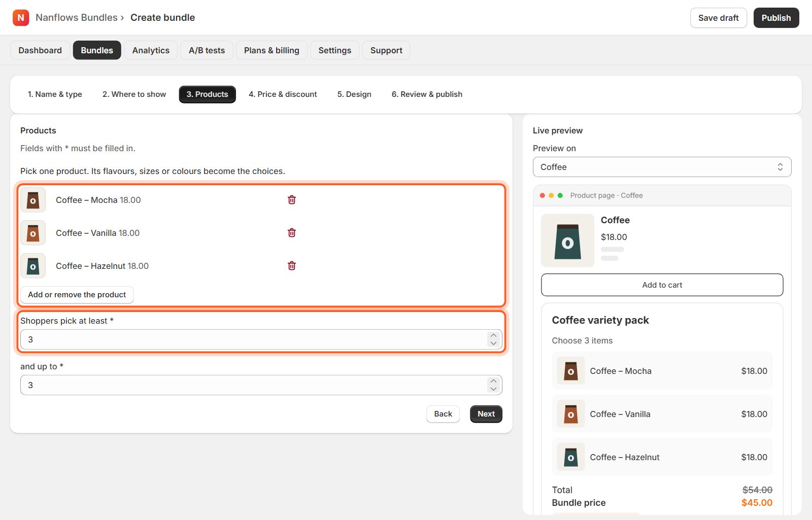
Task: Remove Coffee – Vanilla with trash icon
Action: [x=292, y=233]
